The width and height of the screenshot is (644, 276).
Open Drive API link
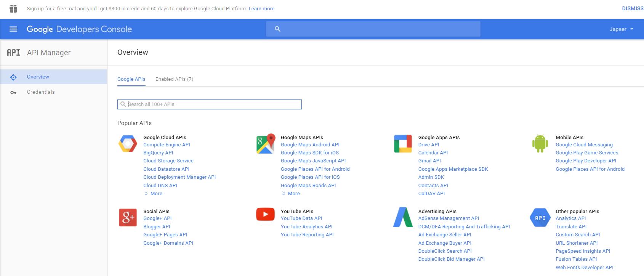(429, 145)
